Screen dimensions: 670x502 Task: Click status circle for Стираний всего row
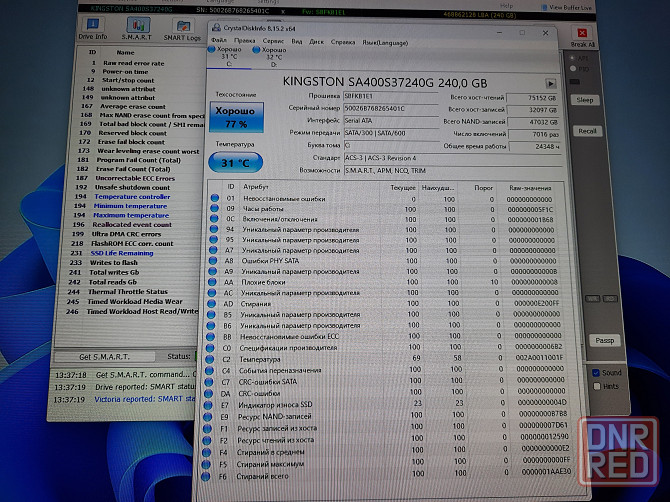click(206, 476)
